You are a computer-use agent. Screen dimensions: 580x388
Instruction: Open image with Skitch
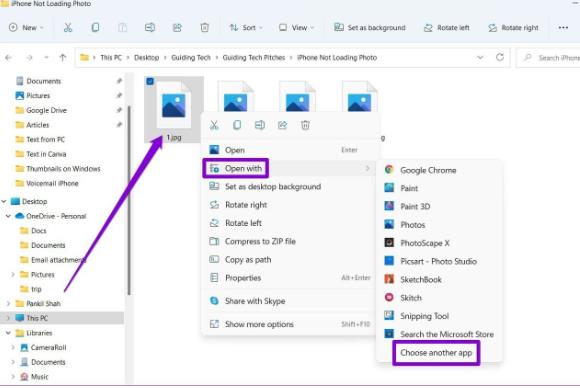click(x=439, y=297)
